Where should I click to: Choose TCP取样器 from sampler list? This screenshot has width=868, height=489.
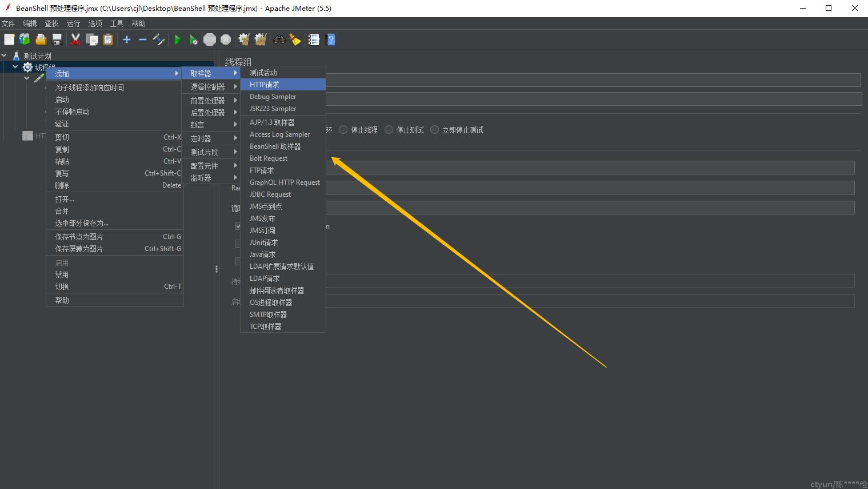(283, 327)
